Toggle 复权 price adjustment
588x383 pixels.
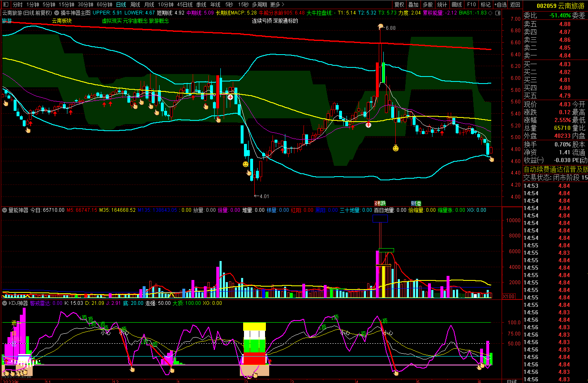(x=399, y=5)
